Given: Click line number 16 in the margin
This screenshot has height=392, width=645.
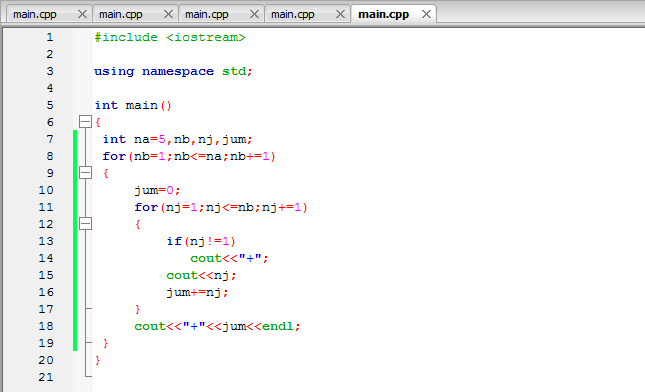Looking at the screenshot, I should coord(46,292).
